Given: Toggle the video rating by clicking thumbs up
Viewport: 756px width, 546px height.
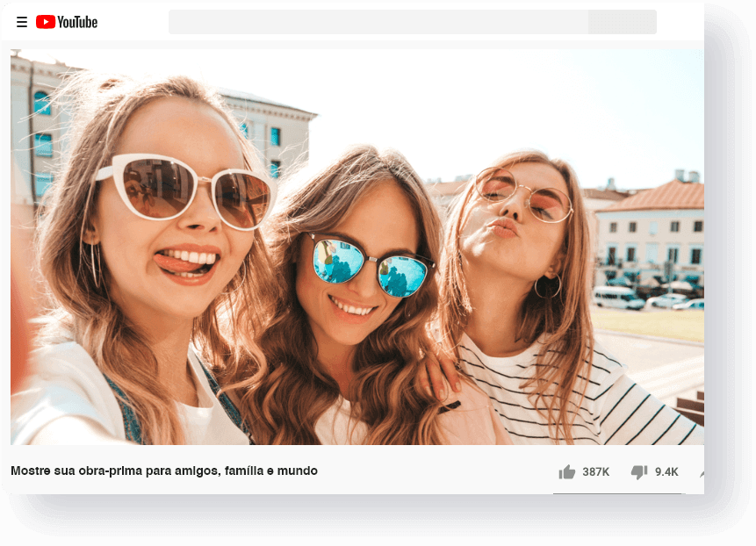Looking at the screenshot, I should coord(567,471).
